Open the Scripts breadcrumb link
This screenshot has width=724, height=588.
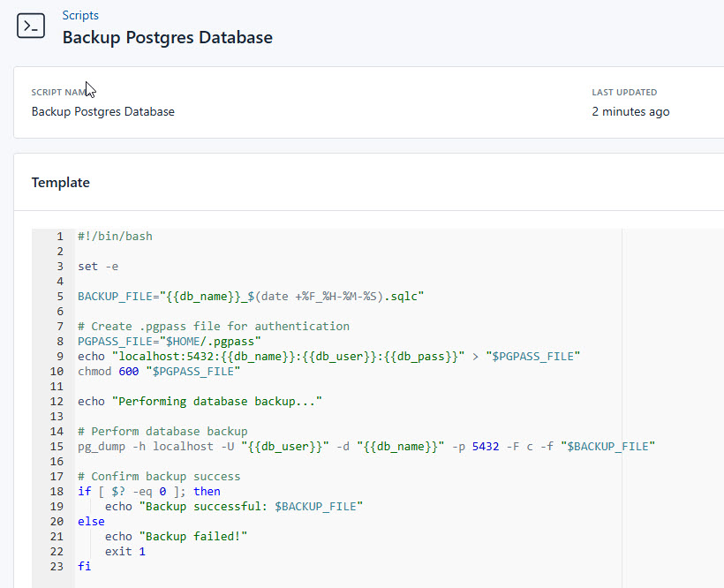pos(79,15)
